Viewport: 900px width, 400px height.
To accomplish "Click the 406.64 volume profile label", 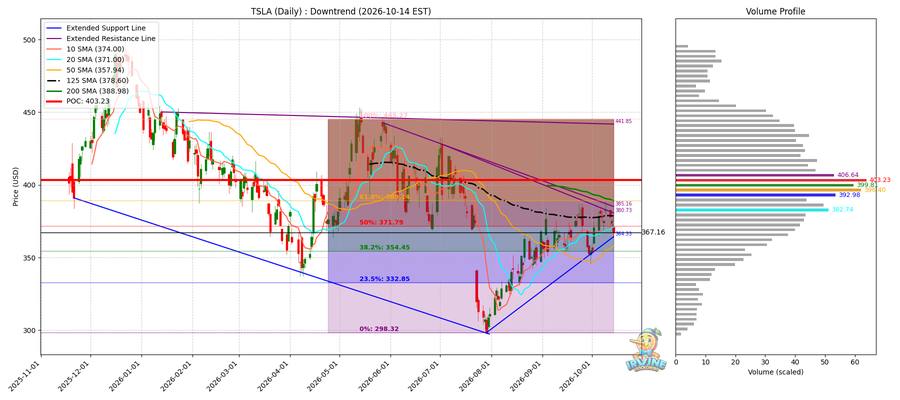I will pyautogui.click(x=848, y=174).
